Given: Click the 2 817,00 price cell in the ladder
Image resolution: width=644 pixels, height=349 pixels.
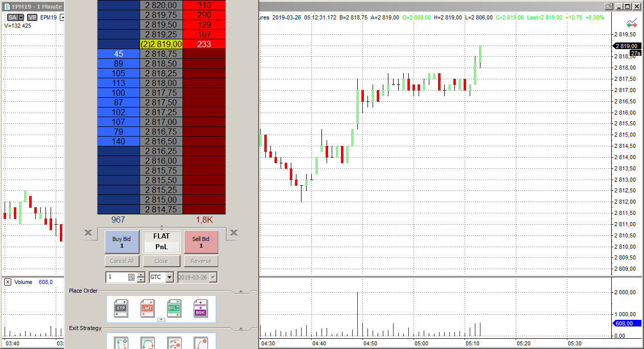Looking at the screenshot, I should click(x=161, y=122).
